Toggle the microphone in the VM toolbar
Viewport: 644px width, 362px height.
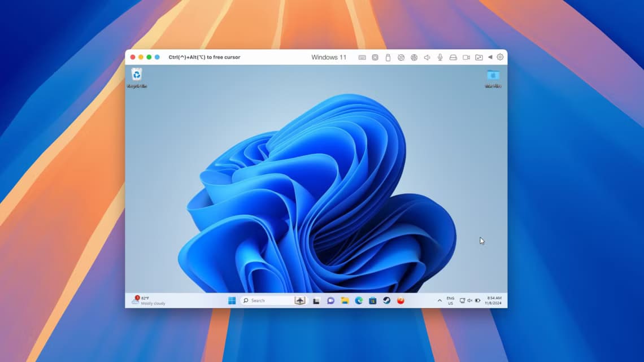[440, 57]
